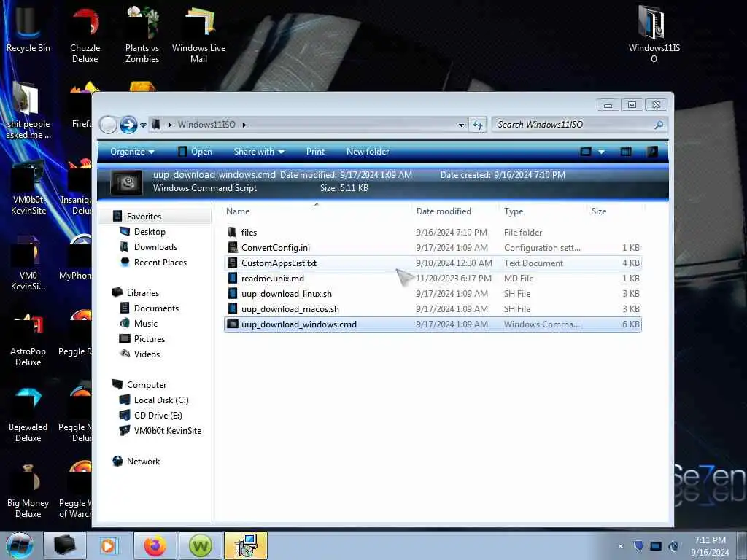Select Computer in navigation pane
This screenshot has width=747, height=560.
(146, 385)
